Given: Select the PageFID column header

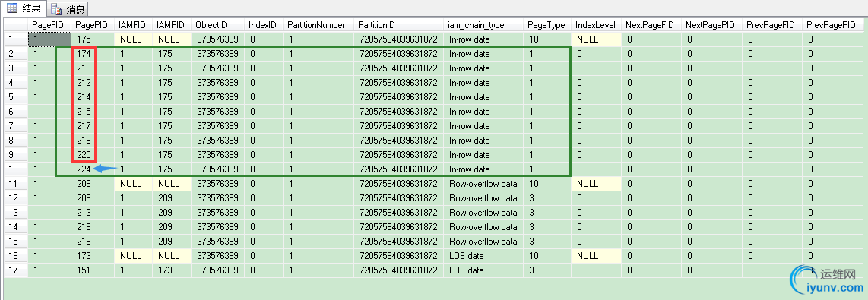Looking at the screenshot, I should click(49, 25).
